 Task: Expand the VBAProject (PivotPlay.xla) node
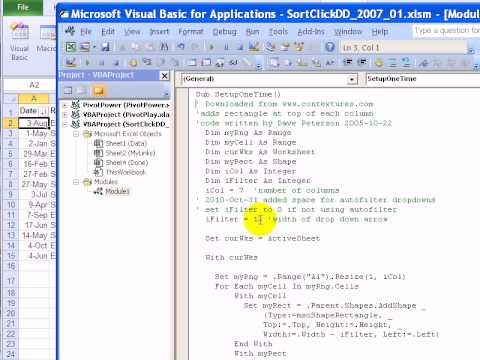(65, 115)
